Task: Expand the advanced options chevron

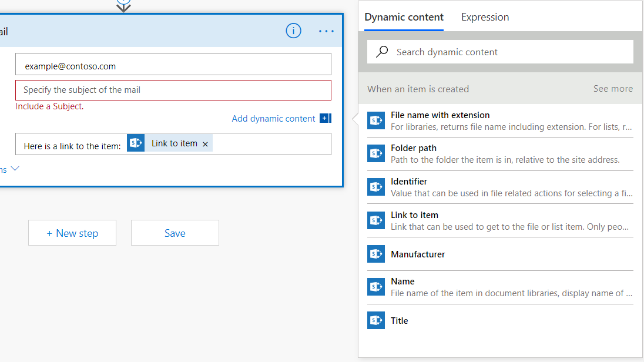Action: (x=15, y=169)
